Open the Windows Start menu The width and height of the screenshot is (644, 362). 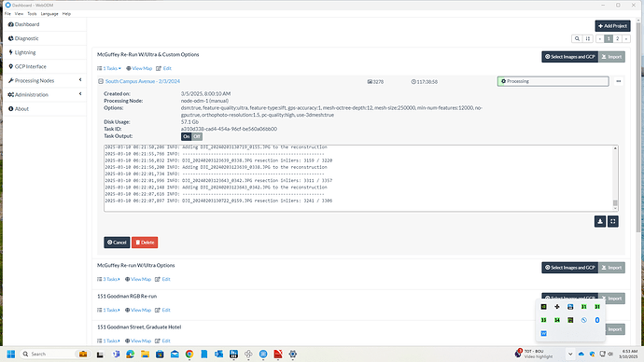[11, 354]
